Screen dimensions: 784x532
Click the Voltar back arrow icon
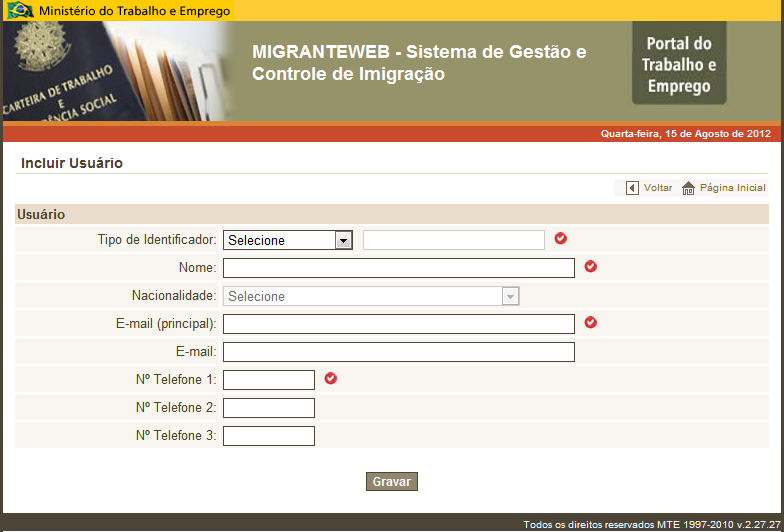click(632, 188)
